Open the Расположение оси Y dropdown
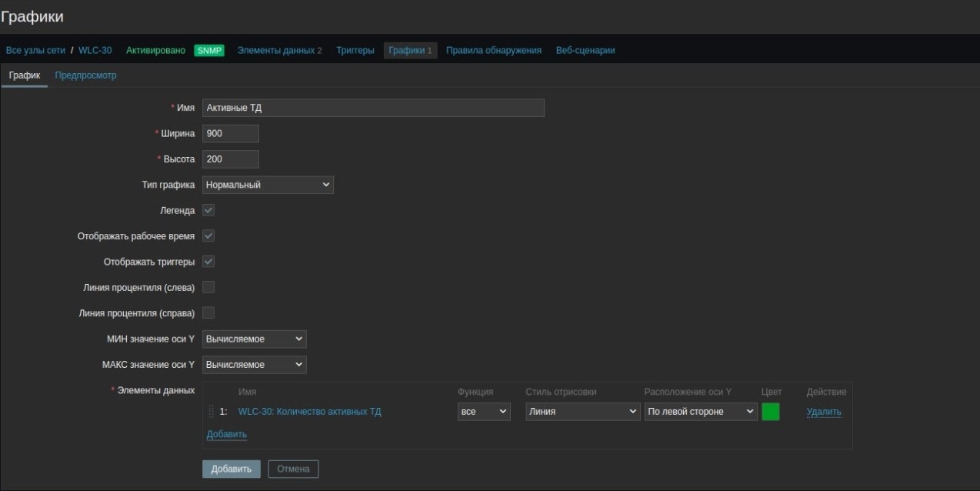Image resolution: width=980 pixels, height=491 pixels. (701, 412)
